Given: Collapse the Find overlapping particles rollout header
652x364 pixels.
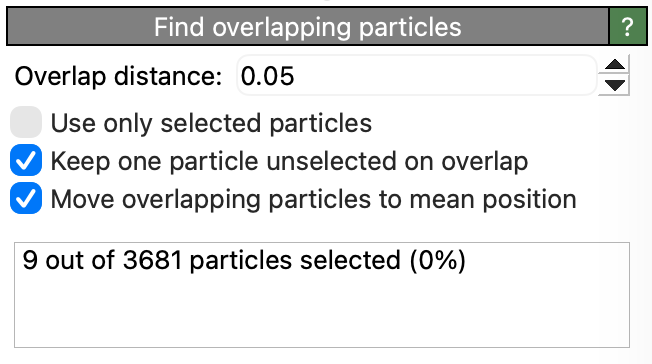Looking at the screenshot, I should point(308,27).
